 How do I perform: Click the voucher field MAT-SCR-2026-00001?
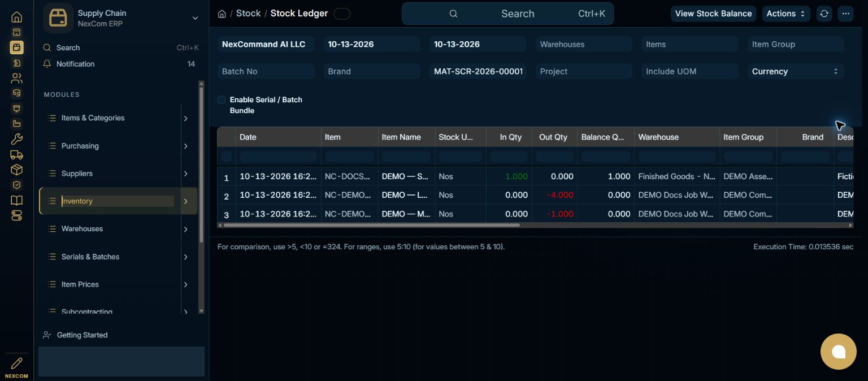click(x=478, y=71)
